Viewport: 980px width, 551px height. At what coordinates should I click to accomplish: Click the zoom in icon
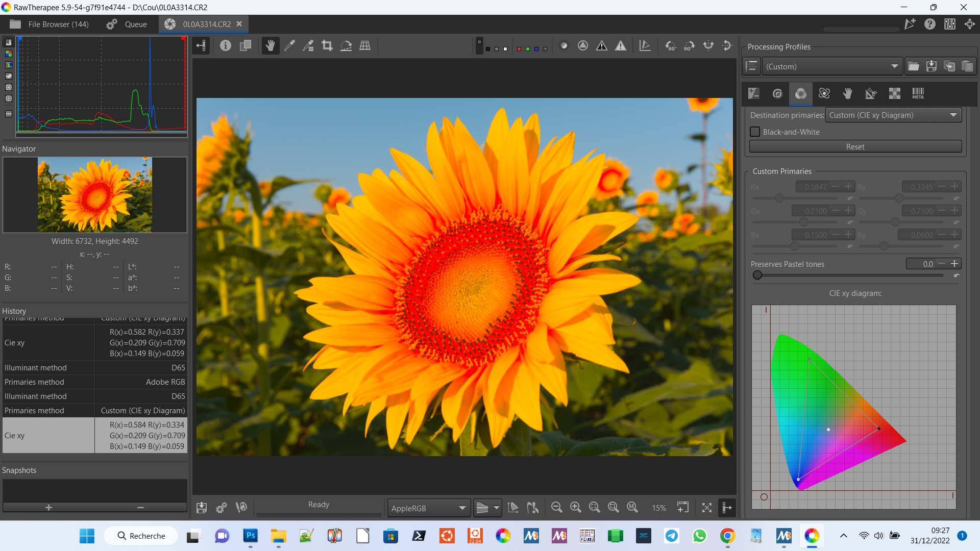tap(575, 507)
